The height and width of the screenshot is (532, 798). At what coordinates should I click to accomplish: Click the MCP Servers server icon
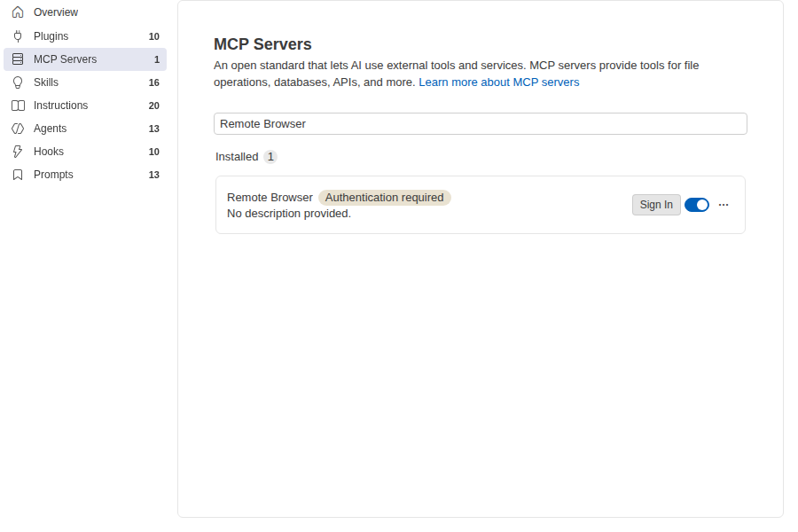coord(18,59)
